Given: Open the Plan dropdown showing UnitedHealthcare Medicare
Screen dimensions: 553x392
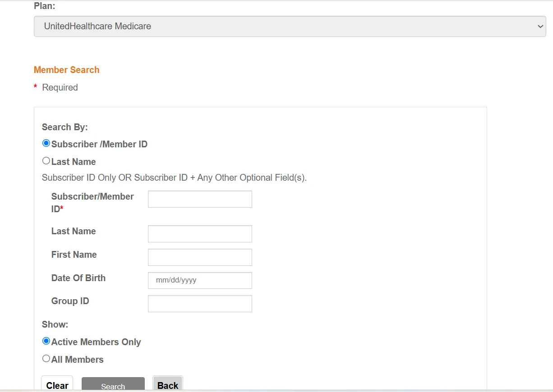Looking at the screenshot, I should point(290,27).
